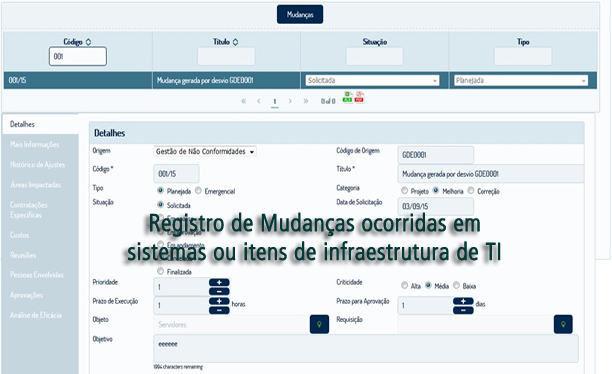Open the Aprovações tab
Screen dimensions: 612x374
click(27, 295)
